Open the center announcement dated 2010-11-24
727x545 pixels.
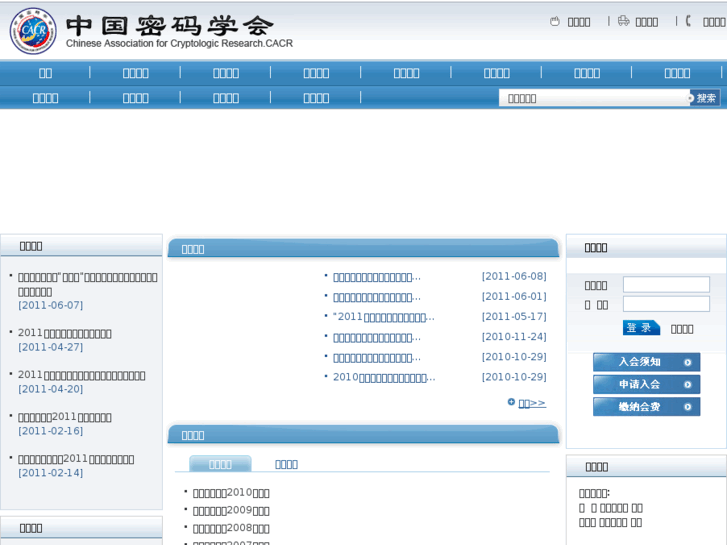(376, 338)
